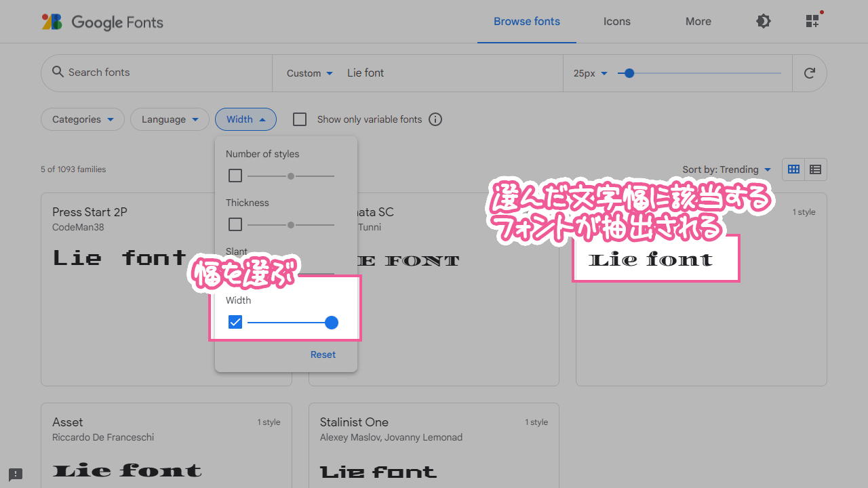Image resolution: width=868 pixels, height=488 pixels.
Task: Click the Stalinist One 1 style label
Action: coord(538,422)
